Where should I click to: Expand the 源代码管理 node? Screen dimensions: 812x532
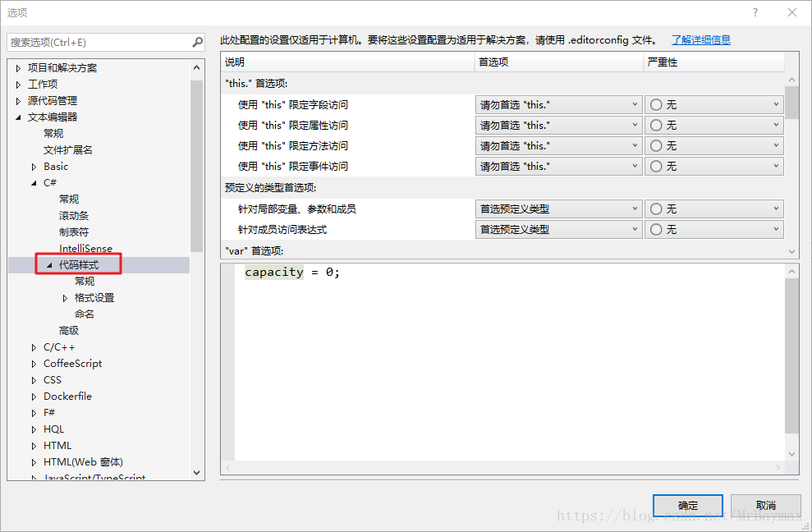[19, 101]
